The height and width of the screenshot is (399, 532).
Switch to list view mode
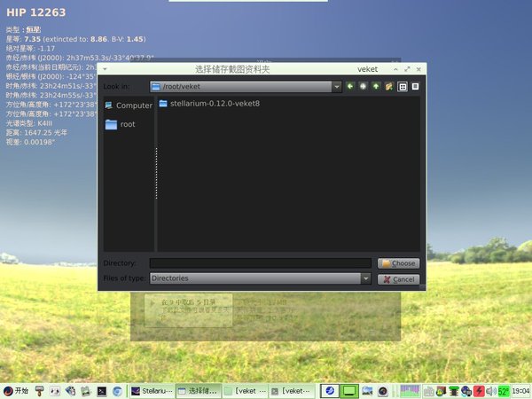click(x=403, y=86)
